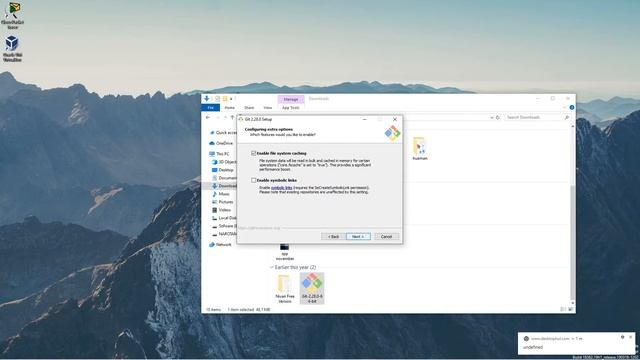This screenshot has height=360, width=640.
Task: Select Quick access in navigation pane
Action: 223,133
